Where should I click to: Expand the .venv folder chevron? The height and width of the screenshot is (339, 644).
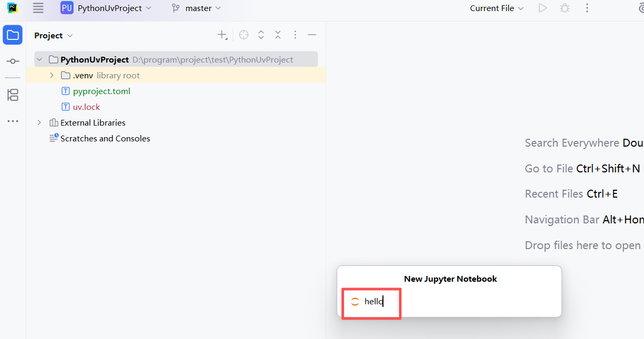point(51,75)
